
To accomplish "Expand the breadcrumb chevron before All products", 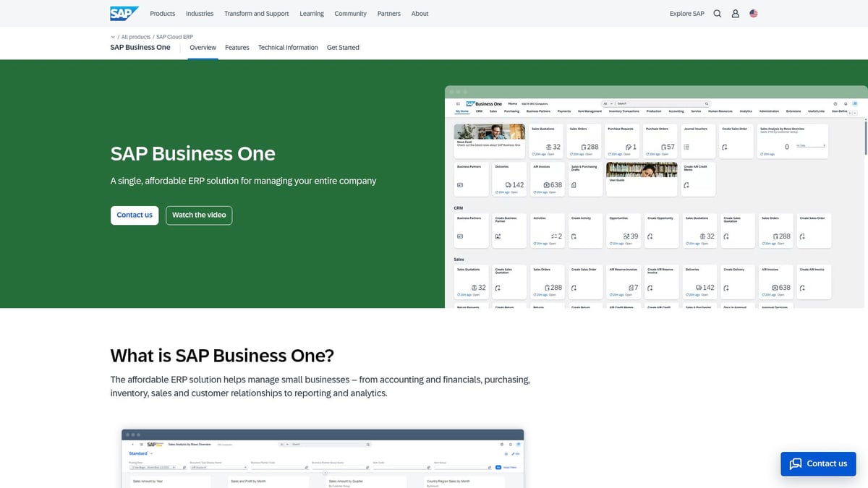I will [x=113, y=36].
